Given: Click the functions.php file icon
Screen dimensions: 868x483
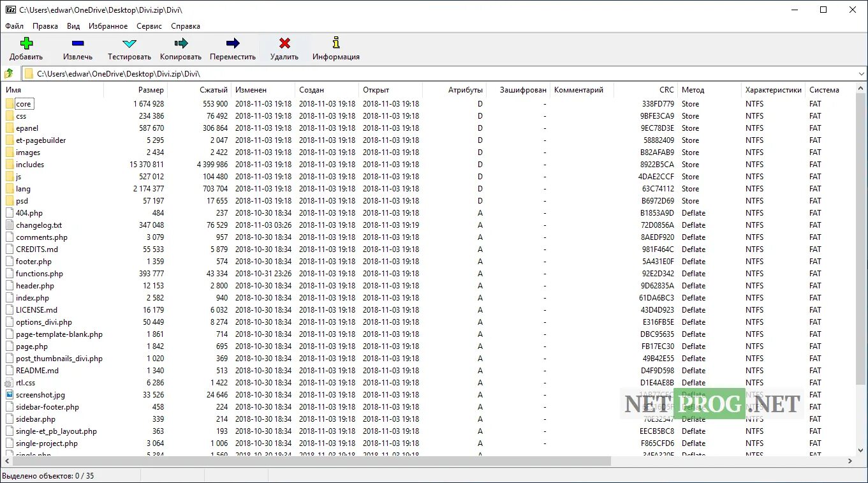Looking at the screenshot, I should pyautogui.click(x=10, y=274).
